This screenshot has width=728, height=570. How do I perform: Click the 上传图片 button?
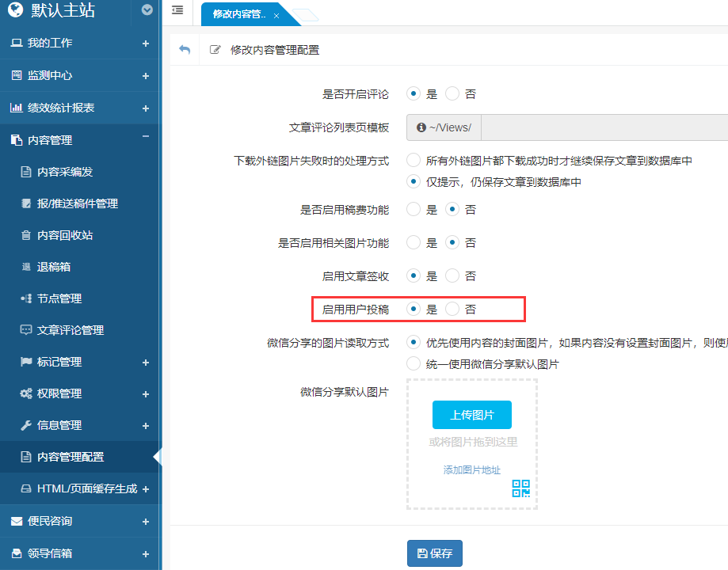pos(472,415)
